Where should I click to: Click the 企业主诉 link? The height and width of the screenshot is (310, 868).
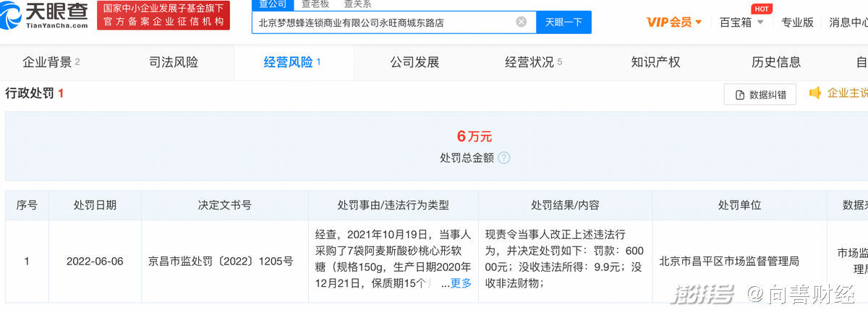pos(847,93)
